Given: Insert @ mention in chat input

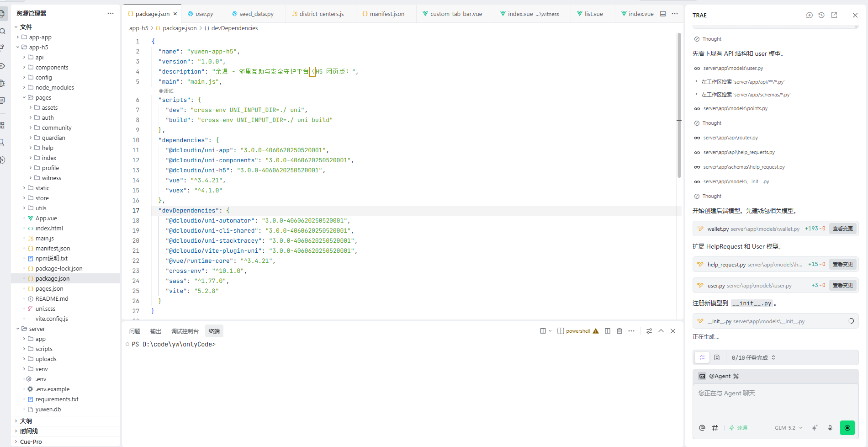Looking at the screenshot, I should (x=702, y=428).
